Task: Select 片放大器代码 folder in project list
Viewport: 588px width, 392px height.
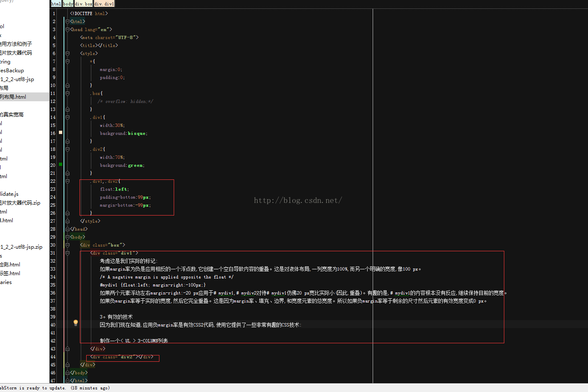Action: (x=16, y=53)
